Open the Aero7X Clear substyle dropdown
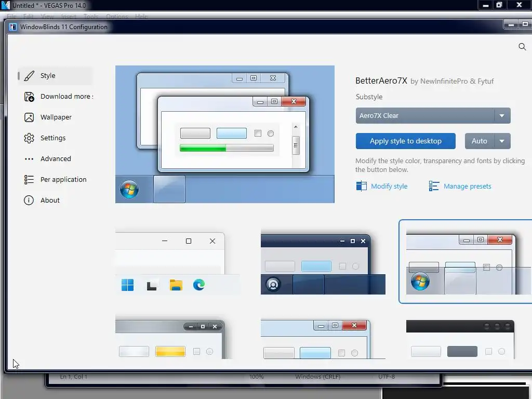 (x=433, y=116)
